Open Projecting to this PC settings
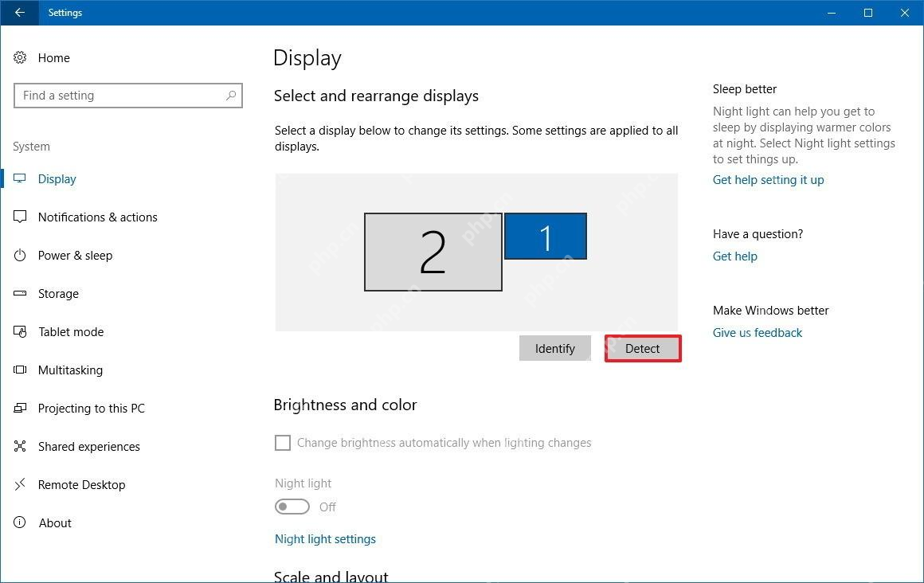924x583 pixels. pyautogui.click(x=92, y=409)
